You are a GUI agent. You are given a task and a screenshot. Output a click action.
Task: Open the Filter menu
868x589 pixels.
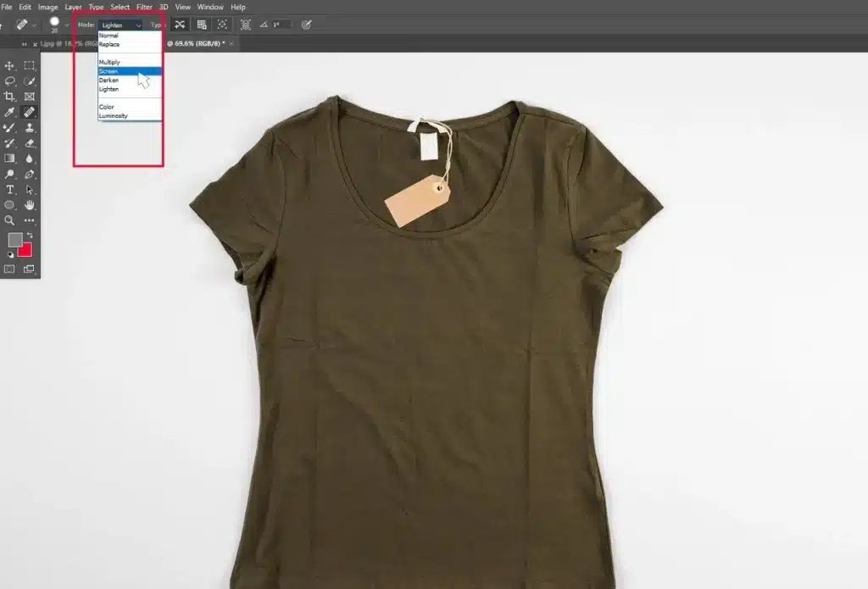pyautogui.click(x=144, y=7)
